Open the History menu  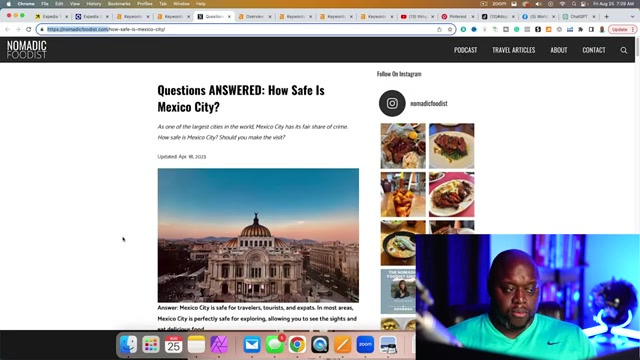click(93, 4)
